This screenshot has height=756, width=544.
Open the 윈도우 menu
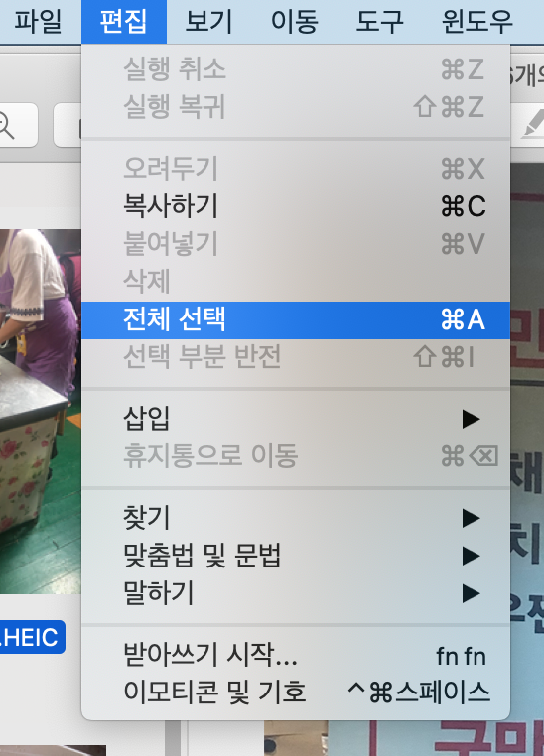pyautogui.click(x=477, y=22)
